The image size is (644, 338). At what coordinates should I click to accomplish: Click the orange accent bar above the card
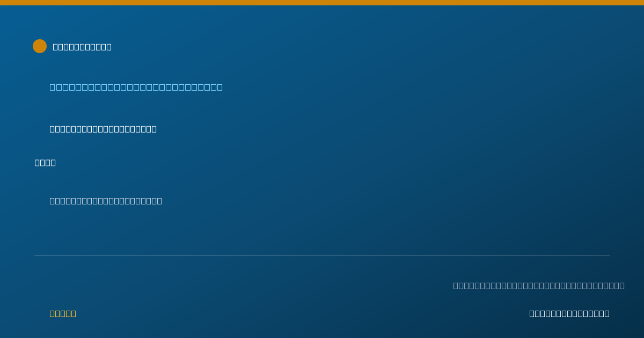click(x=322, y=3)
